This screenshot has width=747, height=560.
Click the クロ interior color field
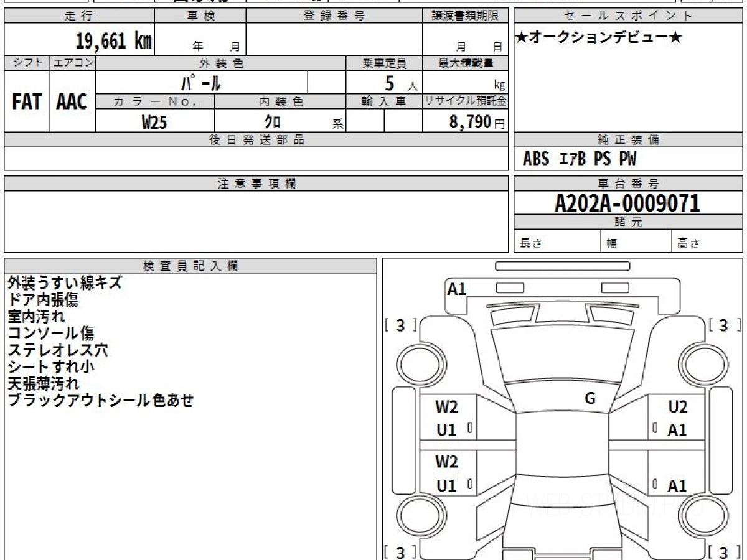click(x=272, y=122)
